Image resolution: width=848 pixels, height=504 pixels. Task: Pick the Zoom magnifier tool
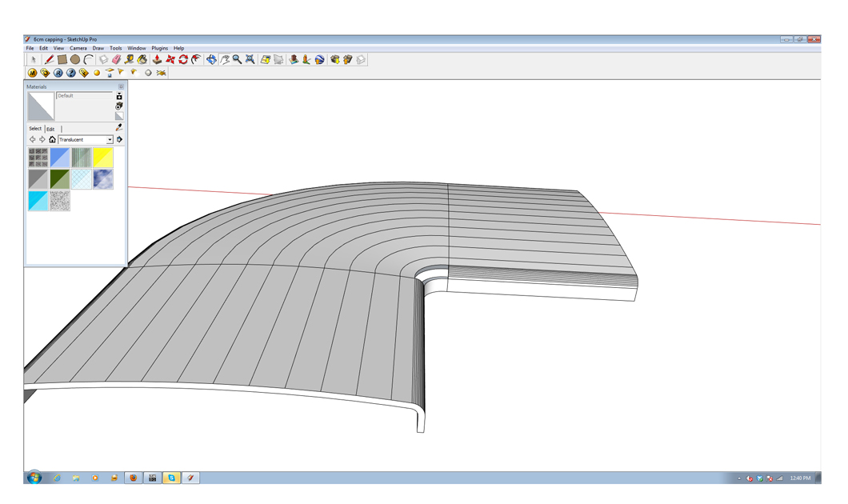coord(237,59)
